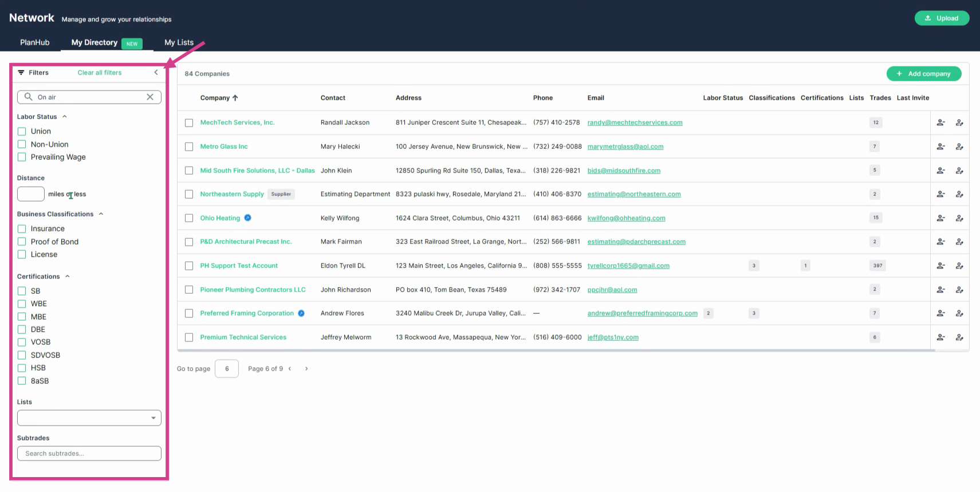The height and width of the screenshot is (492, 980).
Task: Open bids@midsouthfire.com email link
Action: [x=624, y=171]
